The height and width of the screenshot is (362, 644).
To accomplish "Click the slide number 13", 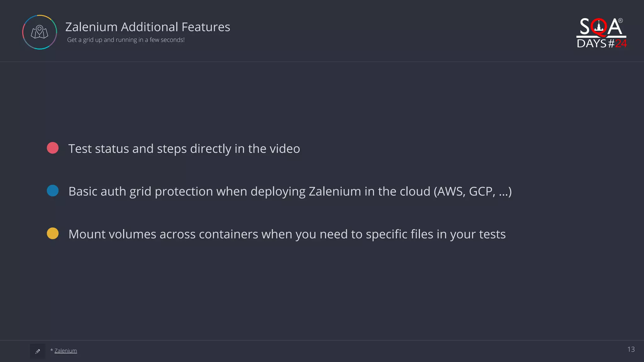I will click(x=631, y=349).
